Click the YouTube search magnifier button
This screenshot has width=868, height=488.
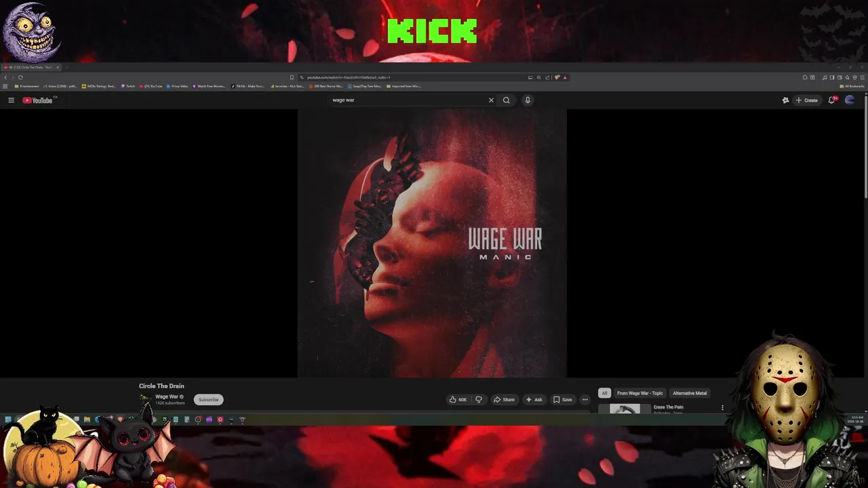[506, 100]
